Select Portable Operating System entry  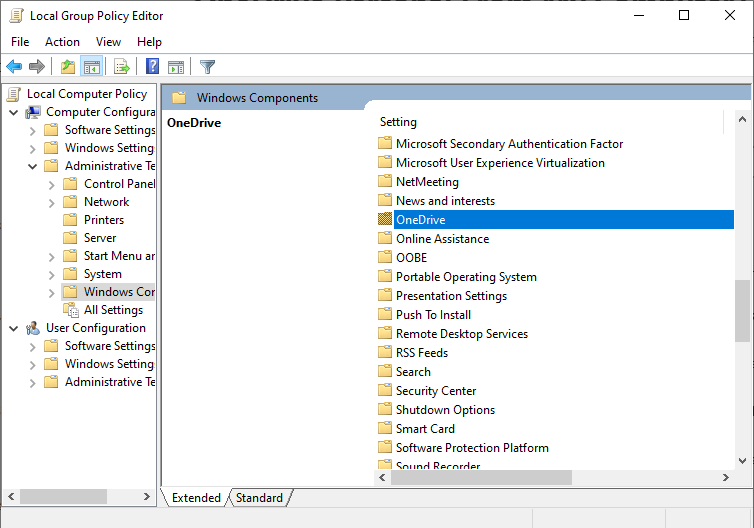point(466,277)
